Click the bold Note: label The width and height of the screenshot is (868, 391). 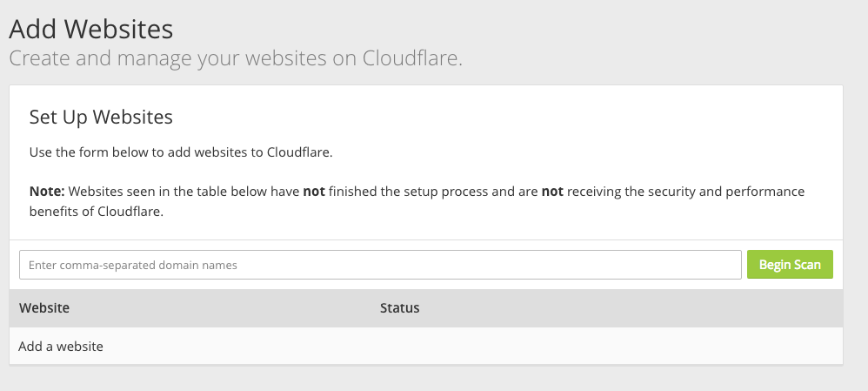click(47, 192)
